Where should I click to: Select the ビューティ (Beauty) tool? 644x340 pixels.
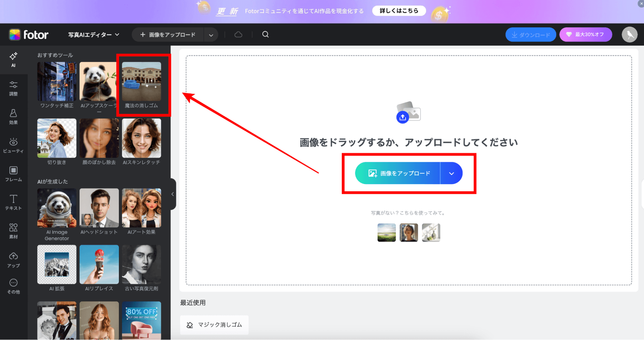(13, 145)
